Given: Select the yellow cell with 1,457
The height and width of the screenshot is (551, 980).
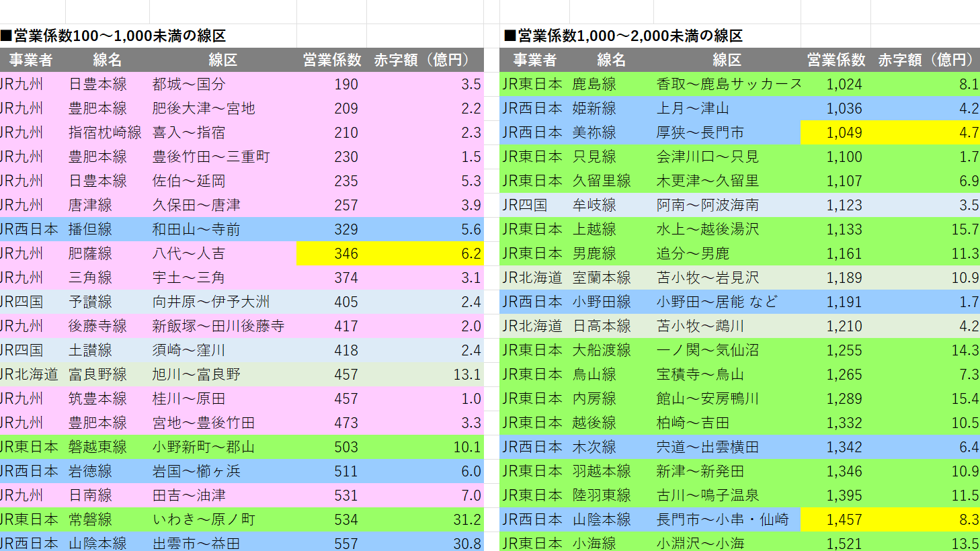Looking at the screenshot, I should pos(836,519).
